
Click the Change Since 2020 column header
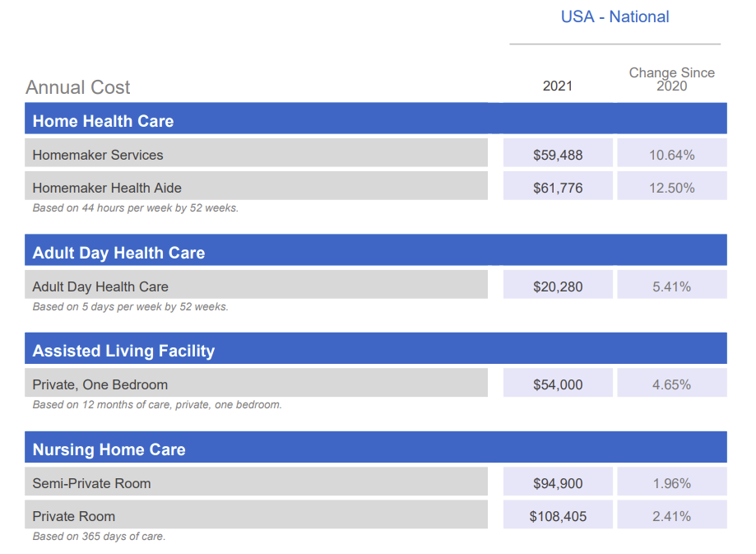tap(671, 79)
